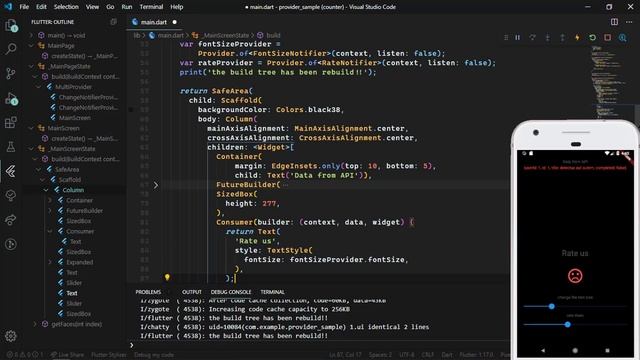Open the Manage gear in activity bar
This screenshot has height=360, width=640.
(x=11, y=336)
